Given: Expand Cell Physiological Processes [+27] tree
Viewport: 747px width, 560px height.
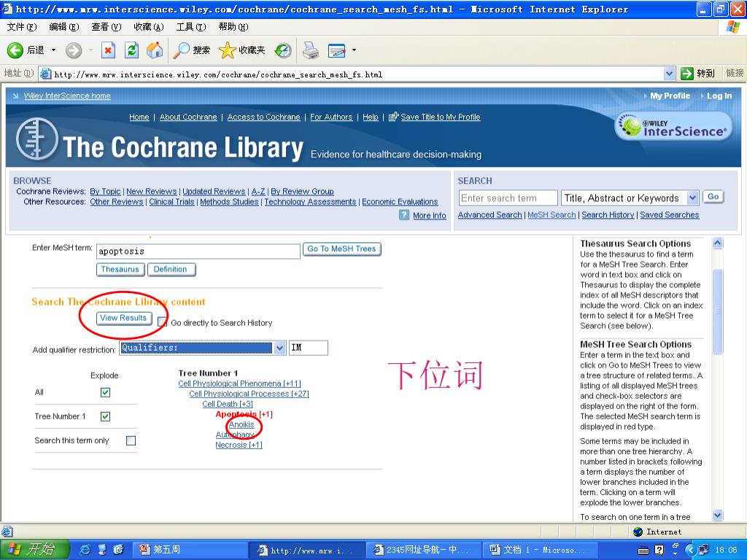Looking at the screenshot, I should coord(249,394).
